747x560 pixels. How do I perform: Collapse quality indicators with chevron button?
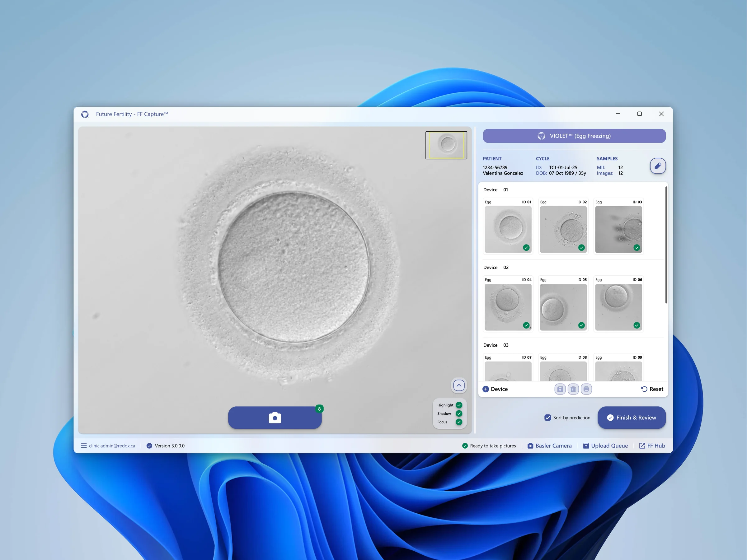pyautogui.click(x=458, y=385)
